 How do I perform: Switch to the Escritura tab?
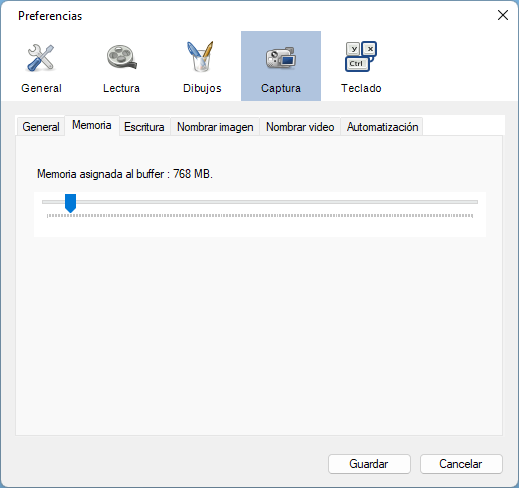(144, 127)
